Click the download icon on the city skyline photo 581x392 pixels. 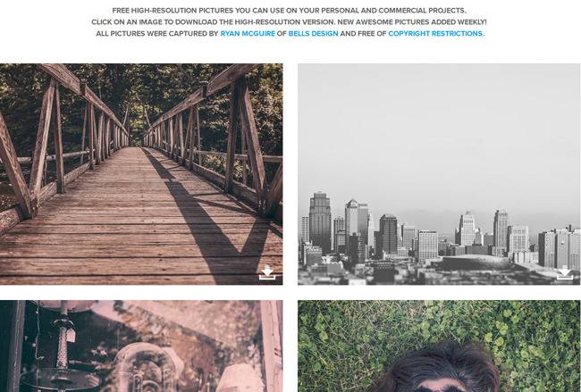point(565,273)
